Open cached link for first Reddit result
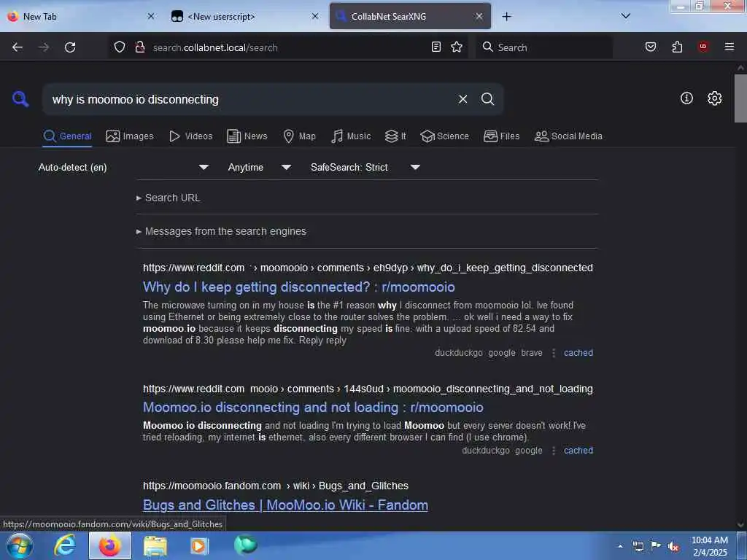Viewport: 747px width, 560px height. click(578, 353)
